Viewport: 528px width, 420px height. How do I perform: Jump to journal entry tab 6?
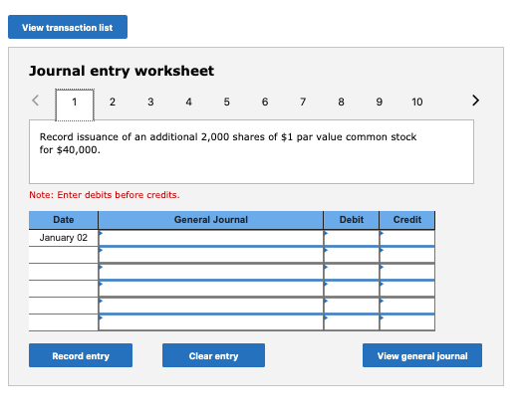click(265, 102)
